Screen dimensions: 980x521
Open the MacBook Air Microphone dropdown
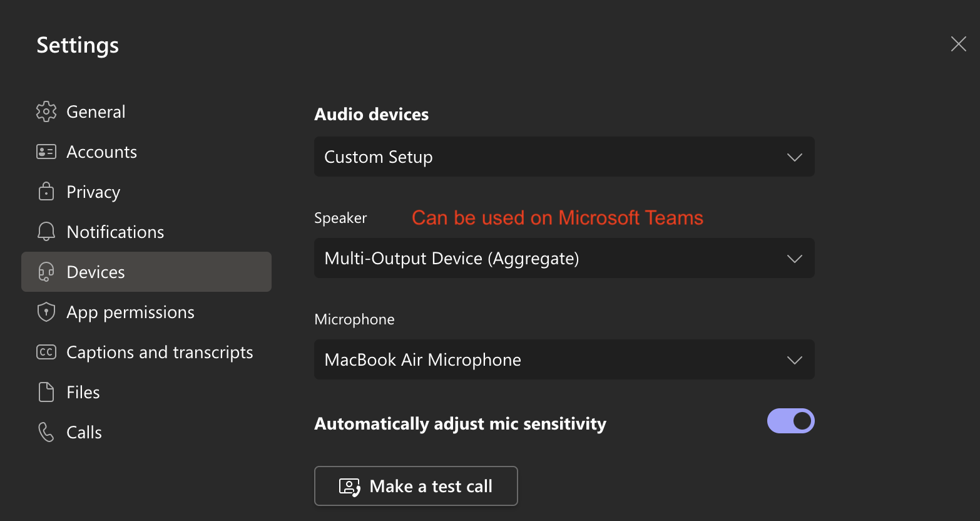[563, 359]
